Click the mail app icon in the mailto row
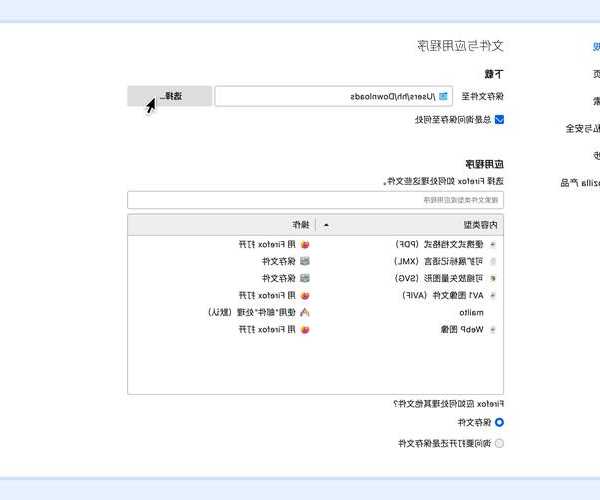This screenshot has width=600, height=500. pyautogui.click(x=305, y=312)
